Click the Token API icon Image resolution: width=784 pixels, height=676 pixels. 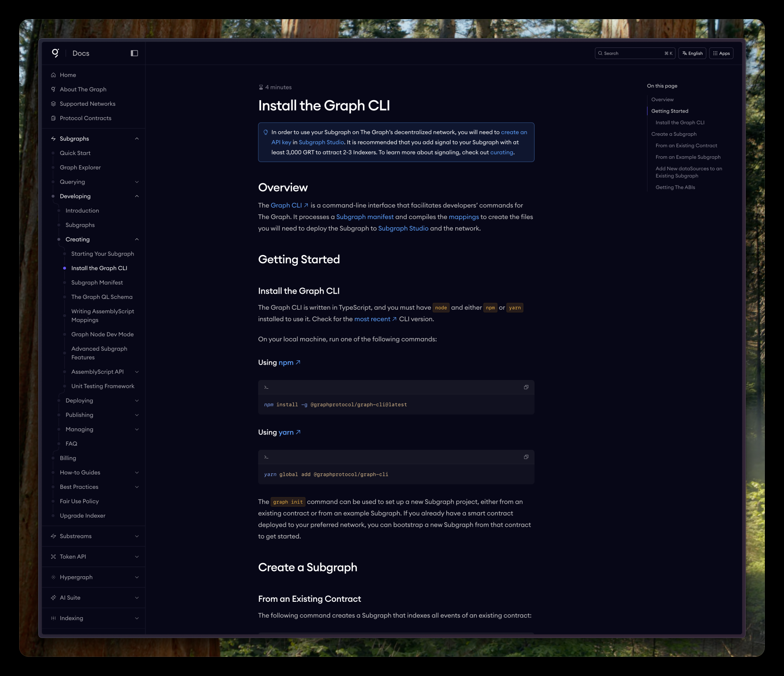[53, 556]
